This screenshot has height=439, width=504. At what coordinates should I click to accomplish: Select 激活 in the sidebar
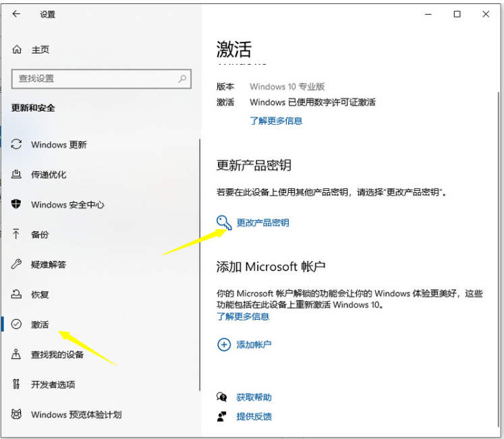click(x=40, y=324)
